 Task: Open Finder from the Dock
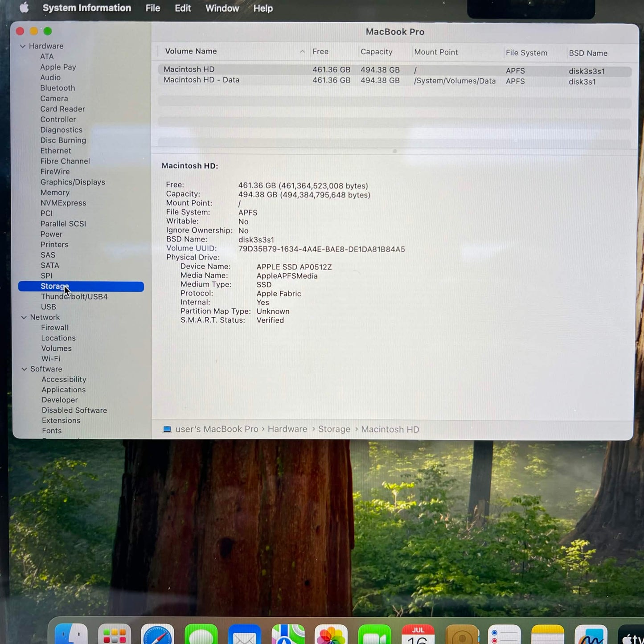click(71, 634)
